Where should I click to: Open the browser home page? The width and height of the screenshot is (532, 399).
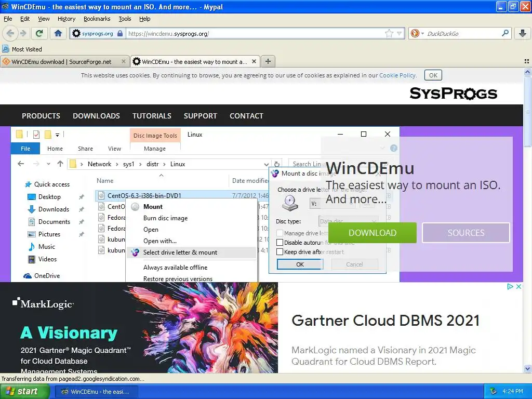[58, 33]
